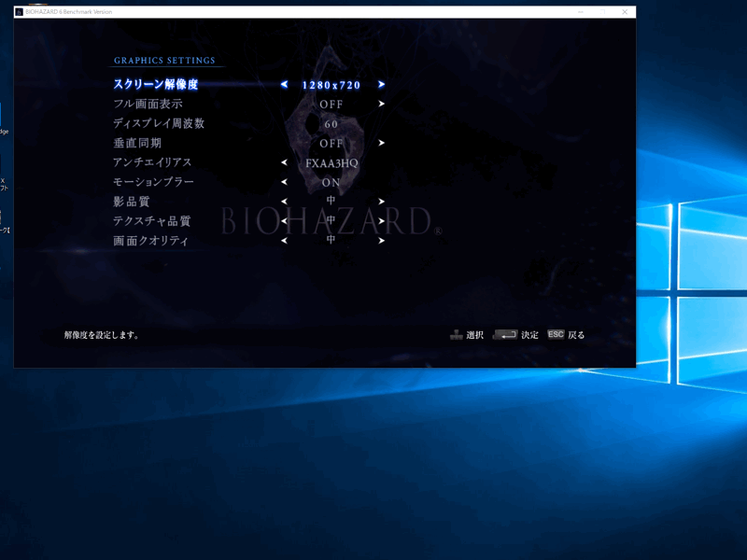Image resolution: width=747 pixels, height=560 pixels.
Task: Click the 60 display frequency value
Action: pyautogui.click(x=331, y=124)
